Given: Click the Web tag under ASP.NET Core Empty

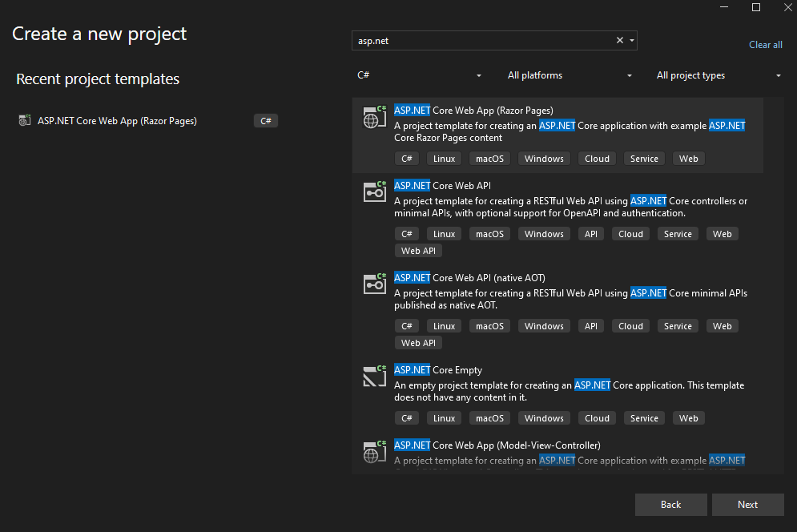Looking at the screenshot, I should point(689,418).
